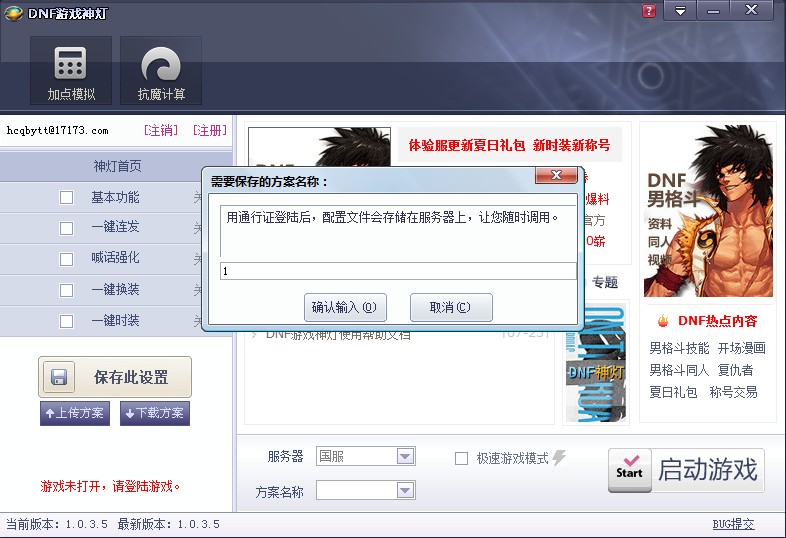Click the account name hcqbytt@17173.com

point(58,130)
